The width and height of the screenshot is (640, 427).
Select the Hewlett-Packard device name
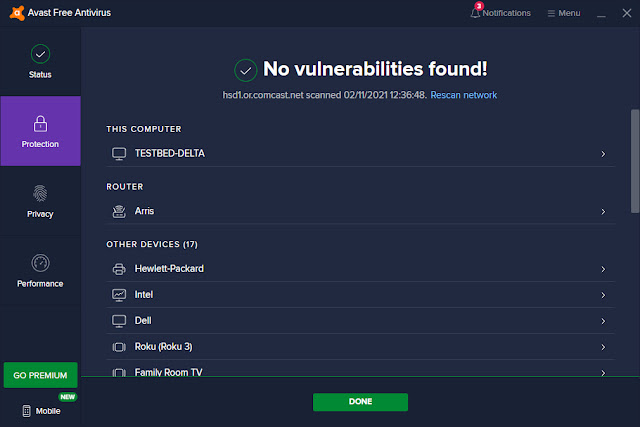[169, 269]
